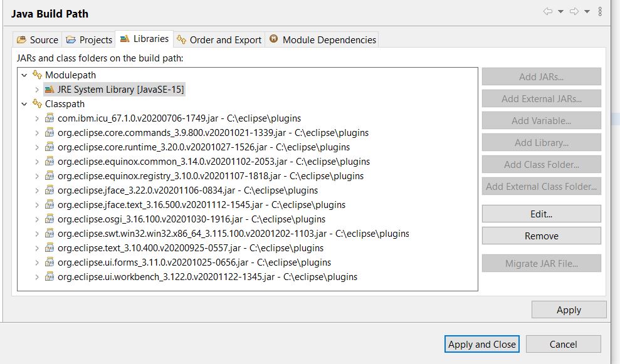The width and height of the screenshot is (620, 364).
Task: Open the Order and Export tab
Action: 219,39
